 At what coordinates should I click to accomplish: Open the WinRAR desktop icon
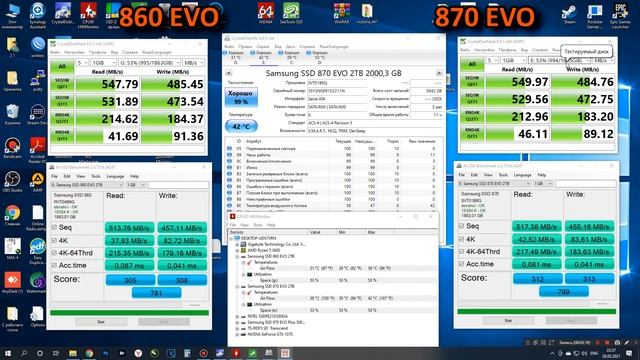(341, 12)
